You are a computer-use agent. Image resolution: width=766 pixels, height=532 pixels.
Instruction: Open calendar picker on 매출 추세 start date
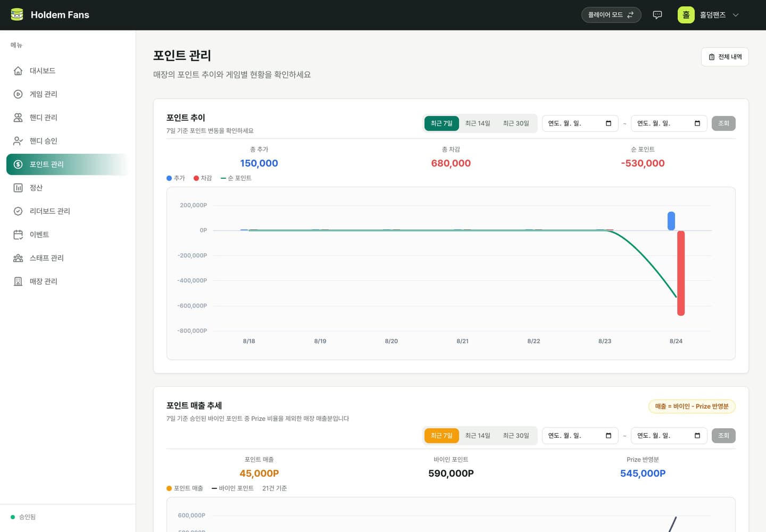pos(609,436)
